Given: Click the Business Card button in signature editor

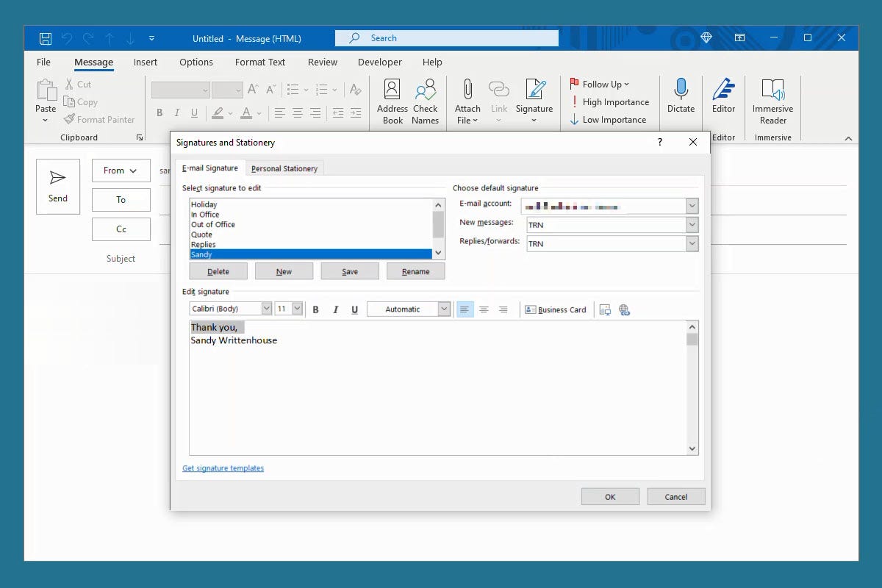Looking at the screenshot, I should [556, 309].
